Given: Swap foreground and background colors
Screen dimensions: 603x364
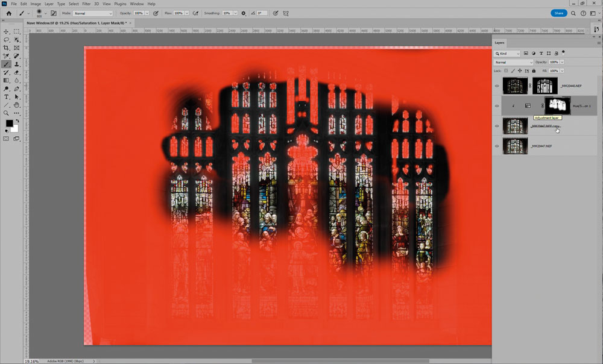Looking at the screenshot, I should [17, 121].
